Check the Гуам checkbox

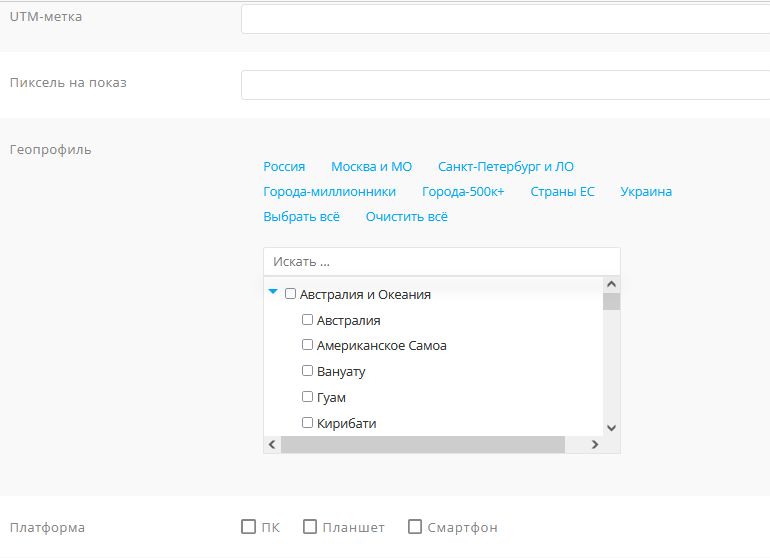pyautogui.click(x=308, y=397)
